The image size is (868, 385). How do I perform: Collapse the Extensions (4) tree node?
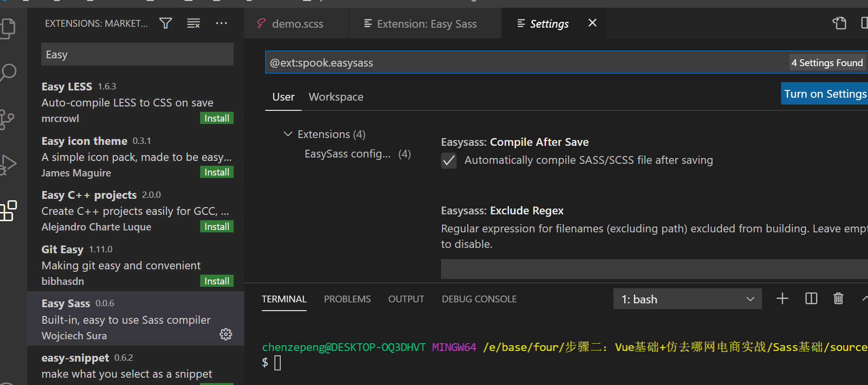288,134
